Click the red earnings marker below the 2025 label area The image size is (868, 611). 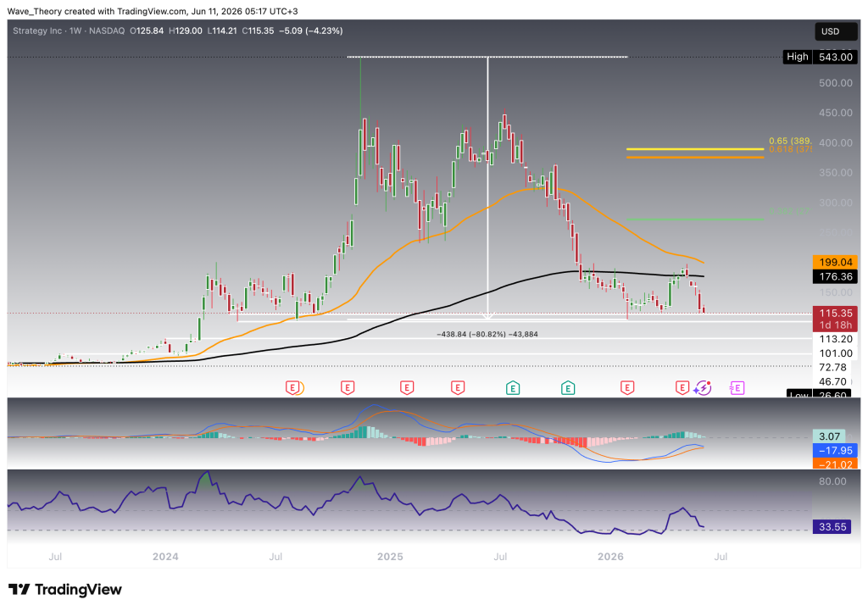pyautogui.click(x=406, y=388)
